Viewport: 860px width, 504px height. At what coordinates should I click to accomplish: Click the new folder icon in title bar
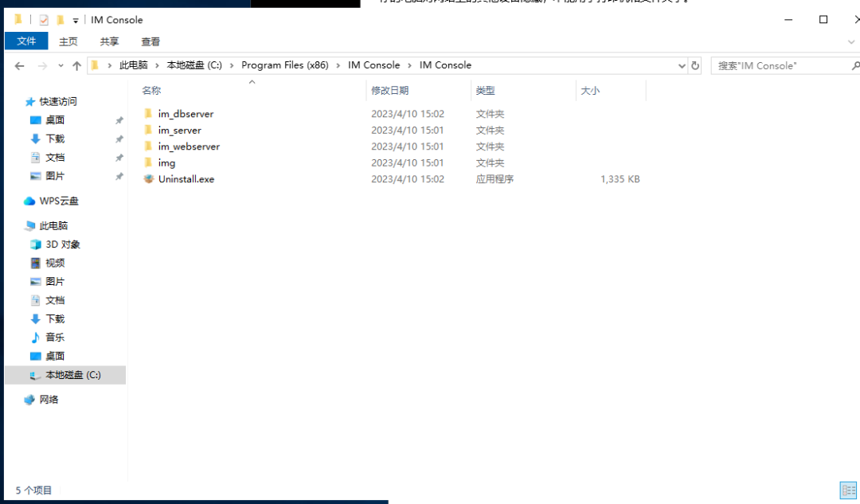(61, 20)
